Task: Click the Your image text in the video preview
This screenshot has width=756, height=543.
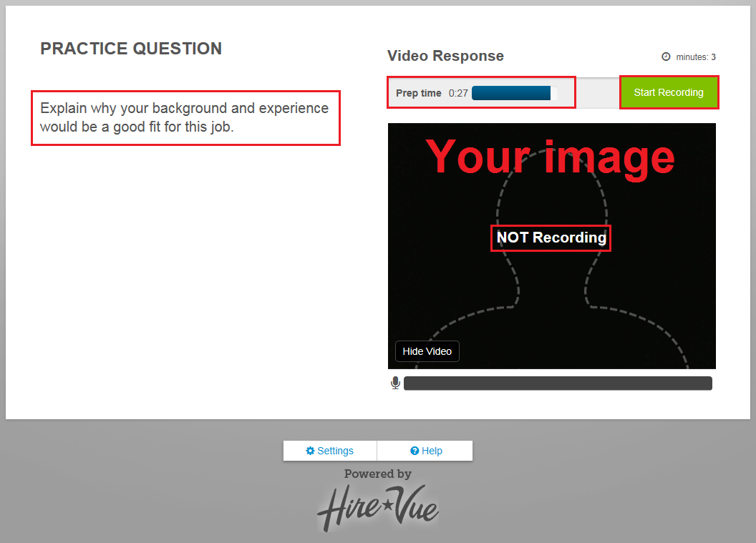Action: (551, 157)
